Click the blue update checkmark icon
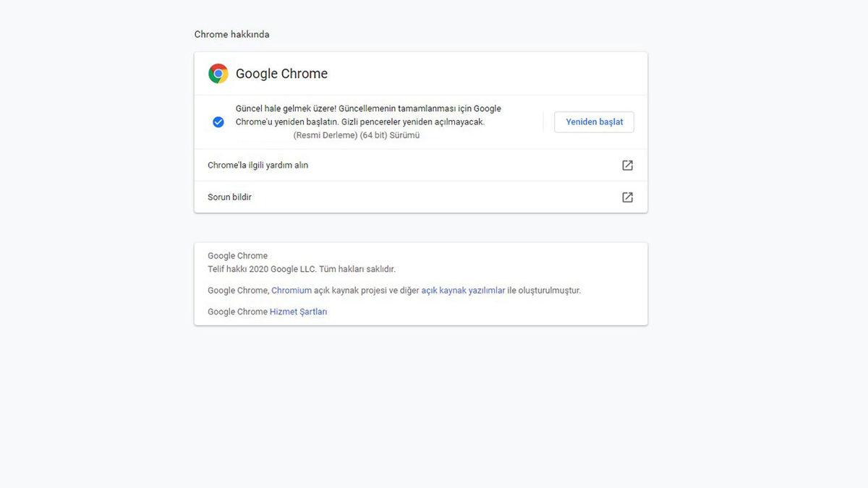This screenshot has height=488, width=868. (x=218, y=122)
